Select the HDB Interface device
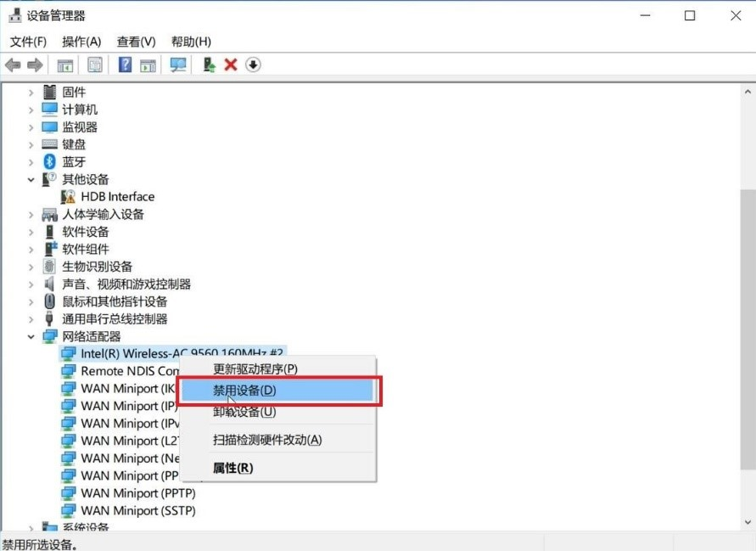 (x=117, y=197)
